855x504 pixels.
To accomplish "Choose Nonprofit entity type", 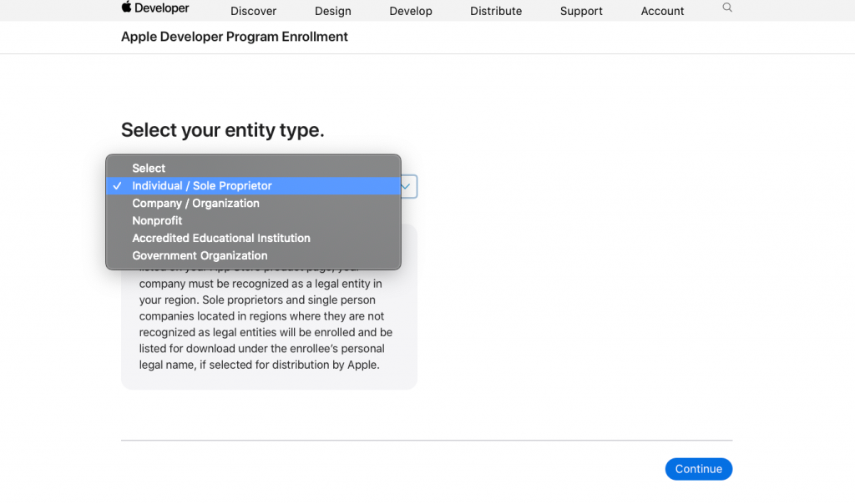I will 254,220.
